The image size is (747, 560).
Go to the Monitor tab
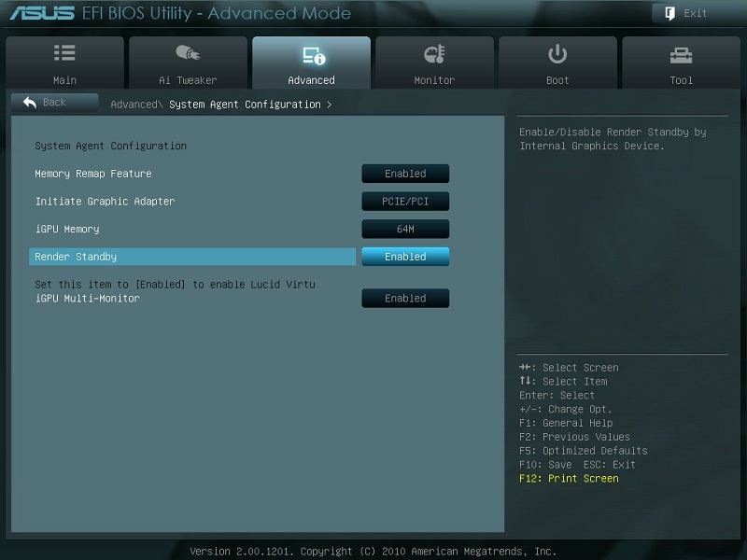click(434, 63)
